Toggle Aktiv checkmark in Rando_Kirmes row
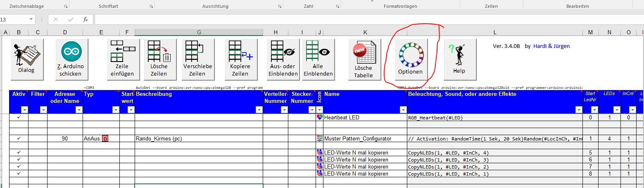Viewport: 644px width, 188px height. [x=19, y=138]
